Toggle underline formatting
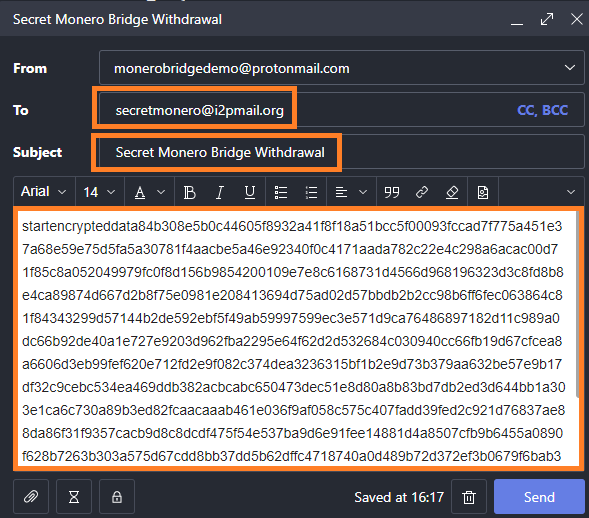The image size is (589, 518). point(250,192)
